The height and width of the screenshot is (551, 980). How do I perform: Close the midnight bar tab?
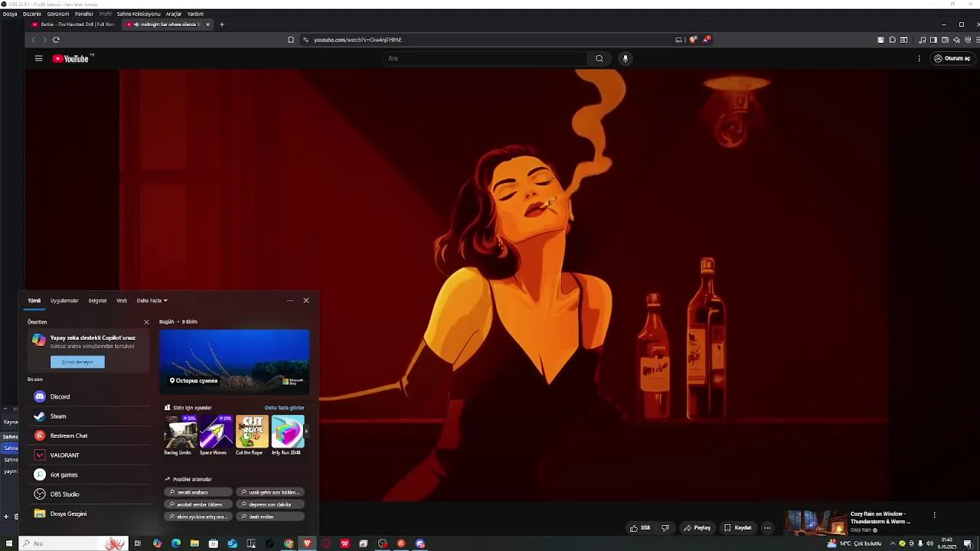tap(207, 24)
